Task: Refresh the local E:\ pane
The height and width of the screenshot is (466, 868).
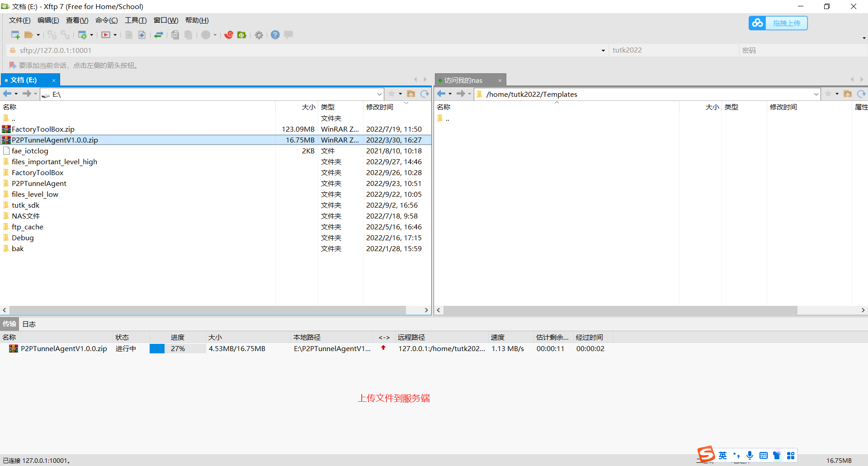Action: [425, 94]
